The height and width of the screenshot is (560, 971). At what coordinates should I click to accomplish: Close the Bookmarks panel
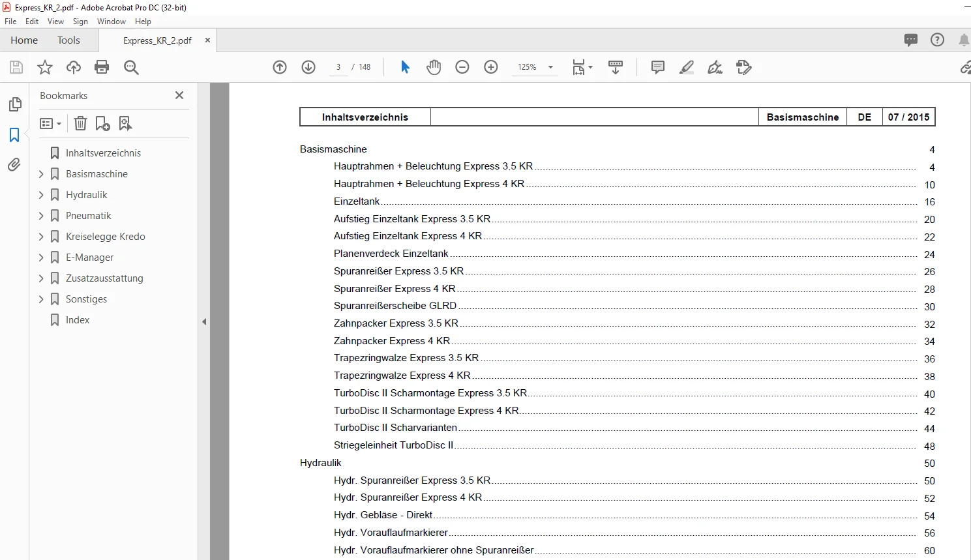179,95
